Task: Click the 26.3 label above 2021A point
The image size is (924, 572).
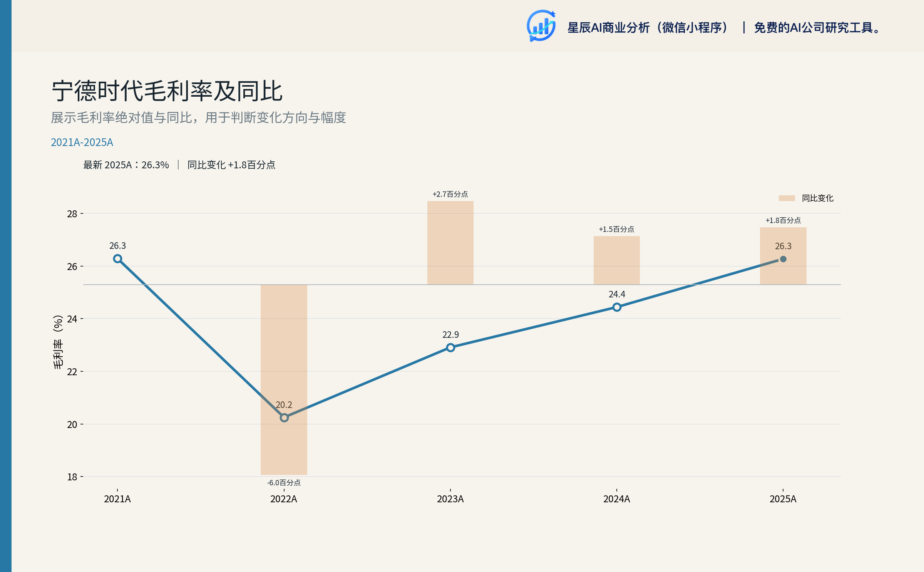Action: click(117, 246)
